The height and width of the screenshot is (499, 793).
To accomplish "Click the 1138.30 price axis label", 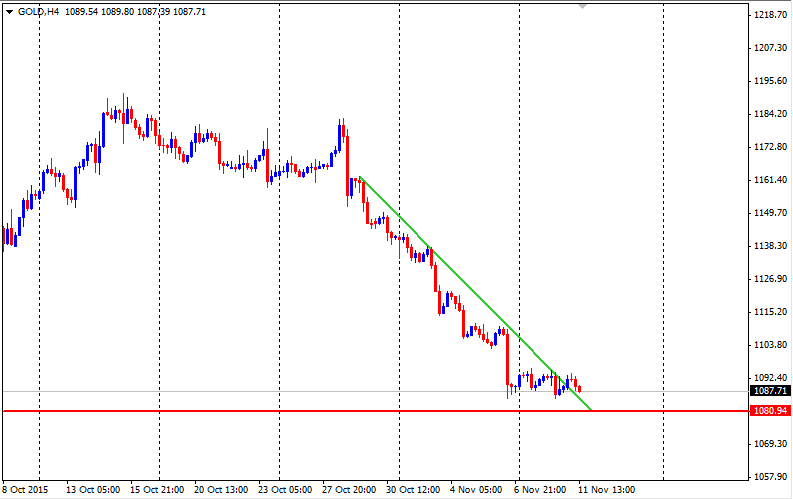I will click(770, 246).
